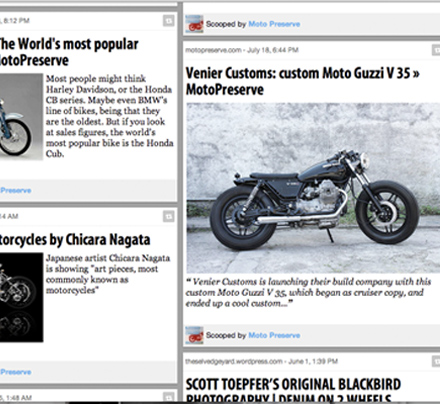Open Moto Preserve avatar in Venier Customs footer

click(194, 335)
